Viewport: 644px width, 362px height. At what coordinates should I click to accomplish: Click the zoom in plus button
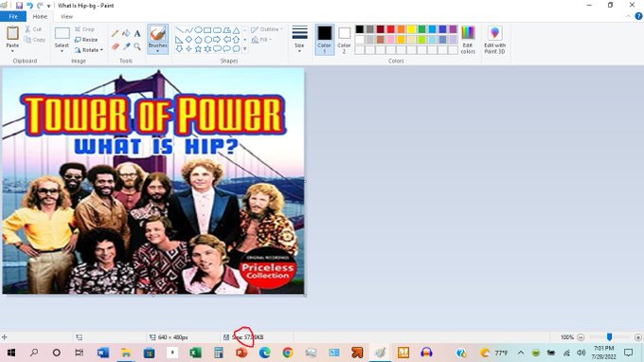(x=637, y=337)
